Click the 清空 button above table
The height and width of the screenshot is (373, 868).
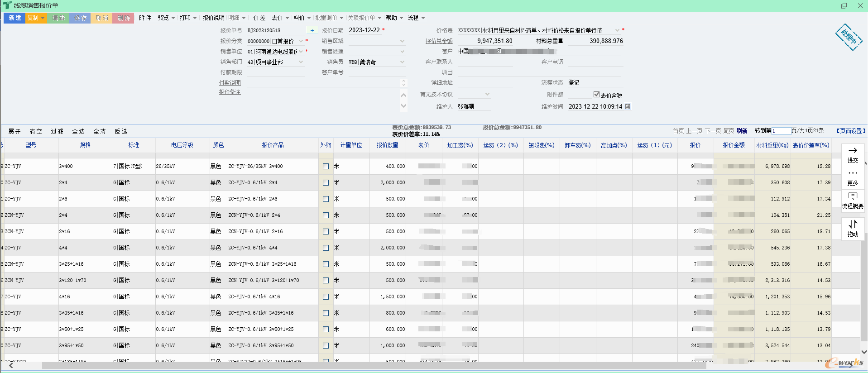click(36, 131)
